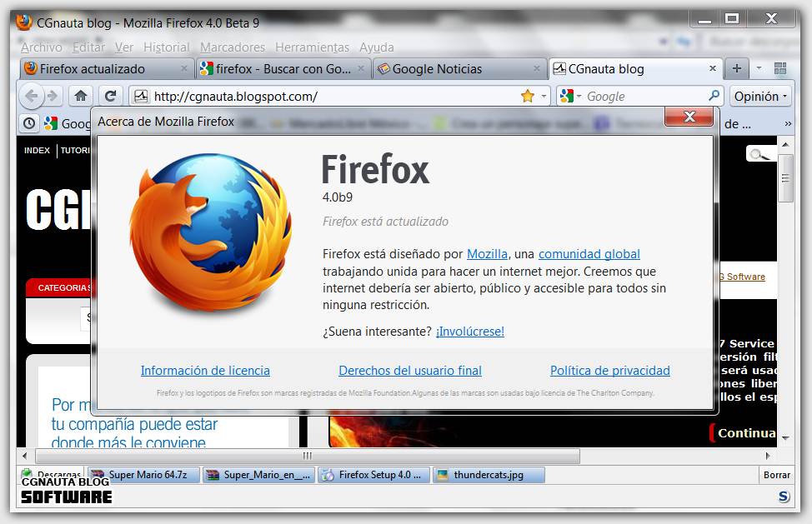This screenshot has height=524, width=812.
Task: Click Firefox logo in the title bar
Action: pos(23,22)
